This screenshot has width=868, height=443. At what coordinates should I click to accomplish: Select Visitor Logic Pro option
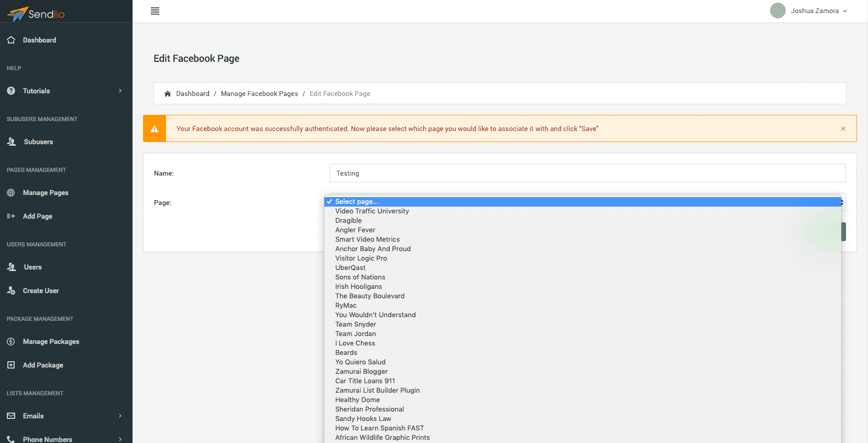tap(583, 258)
